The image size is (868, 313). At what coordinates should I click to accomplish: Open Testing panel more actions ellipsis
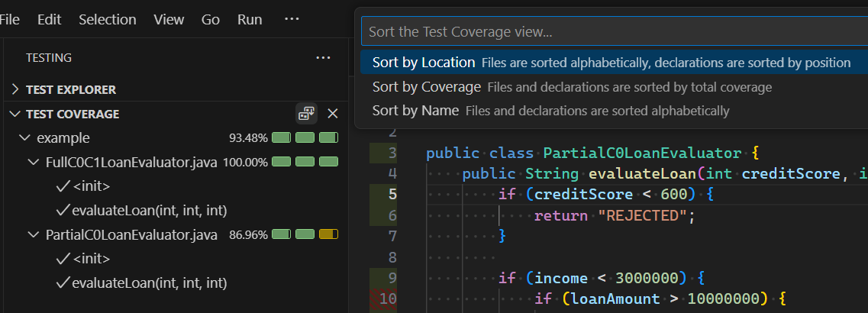coord(323,57)
